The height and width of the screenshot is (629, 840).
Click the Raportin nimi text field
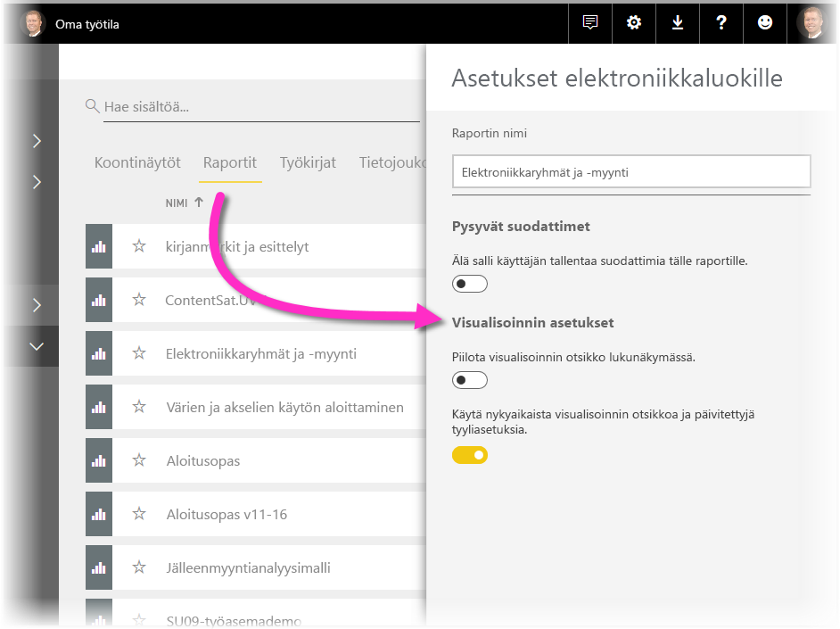pos(630,171)
